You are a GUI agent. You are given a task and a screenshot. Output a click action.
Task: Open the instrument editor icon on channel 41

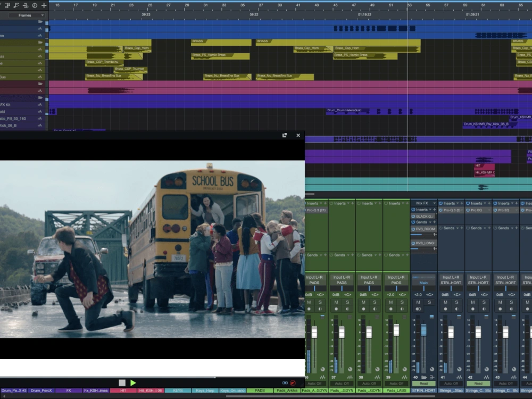459,377
